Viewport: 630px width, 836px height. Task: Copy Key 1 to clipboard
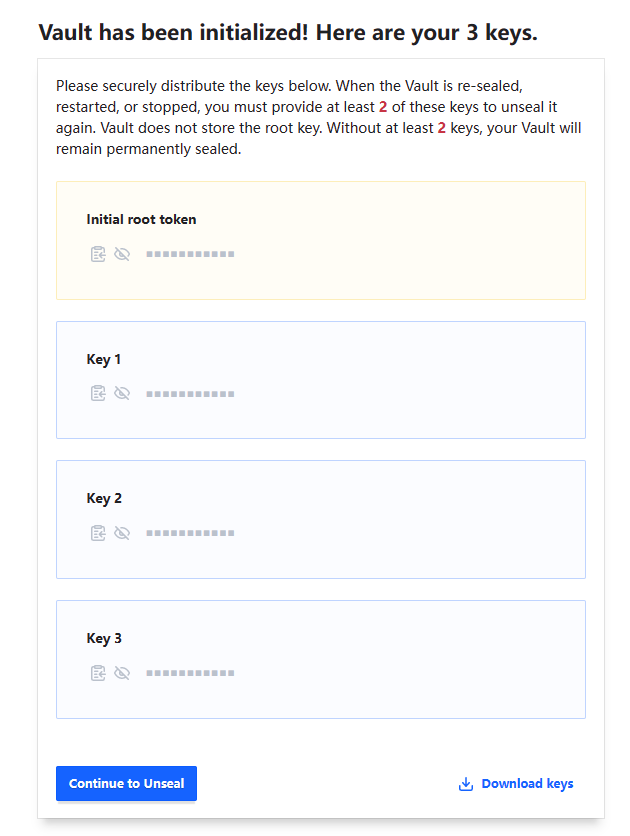point(98,394)
